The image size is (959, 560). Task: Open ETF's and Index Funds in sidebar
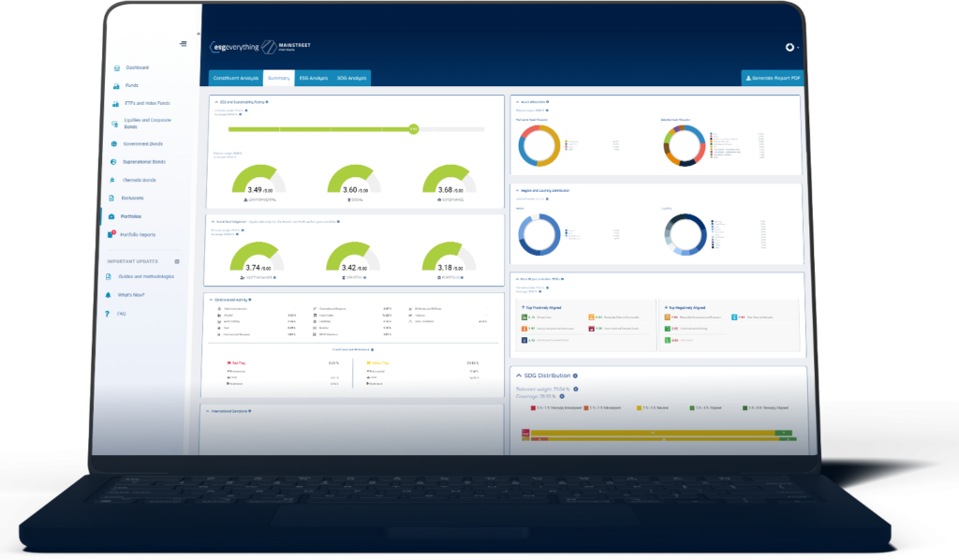pyautogui.click(x=147, y=103)
